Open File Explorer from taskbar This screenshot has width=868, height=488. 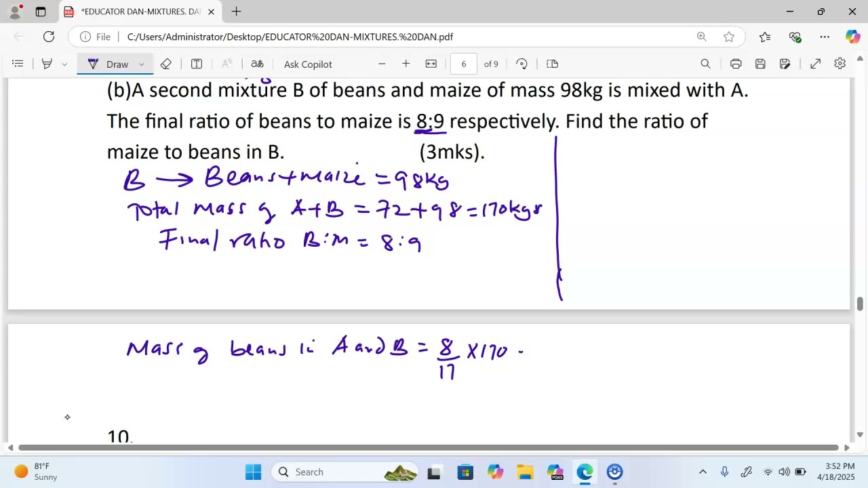click(525, 472)
